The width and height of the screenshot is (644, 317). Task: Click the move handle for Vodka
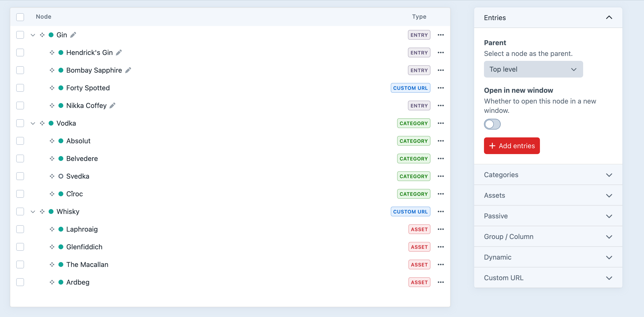coord(42,123)
